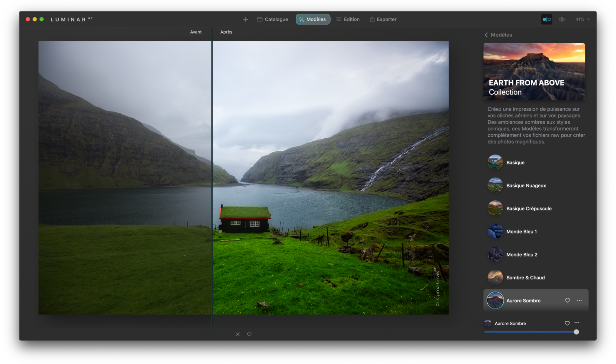The height and width of the screenshot is (364, 616).
Task: Switch to the Catalogue tab
Action: click(x=272, y=20)
